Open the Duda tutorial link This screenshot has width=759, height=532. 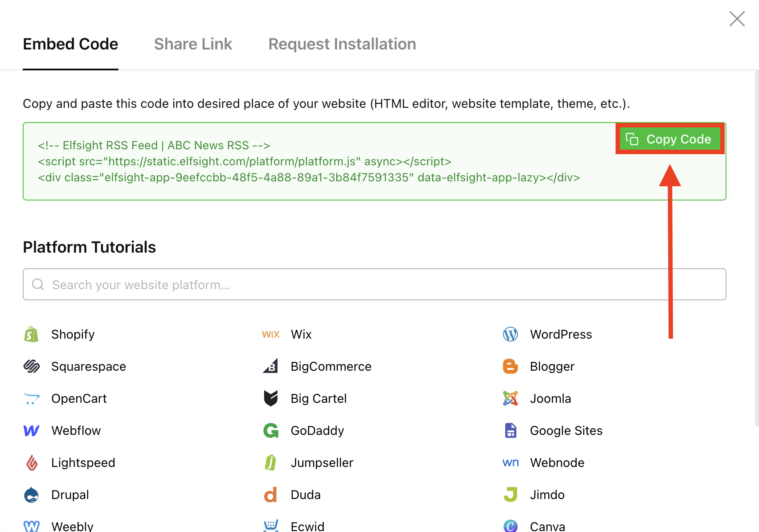[x=306, y=495]
